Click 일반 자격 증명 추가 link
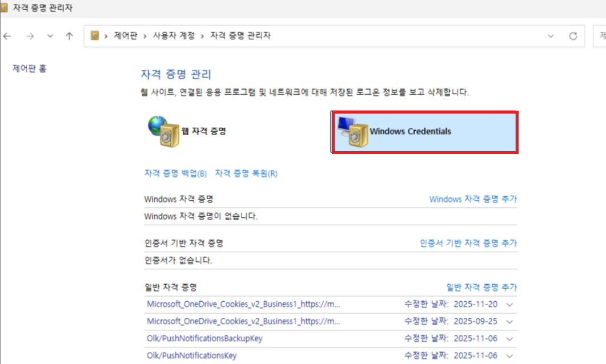Screen dimensions: 606x364 [x=481, y=287]
